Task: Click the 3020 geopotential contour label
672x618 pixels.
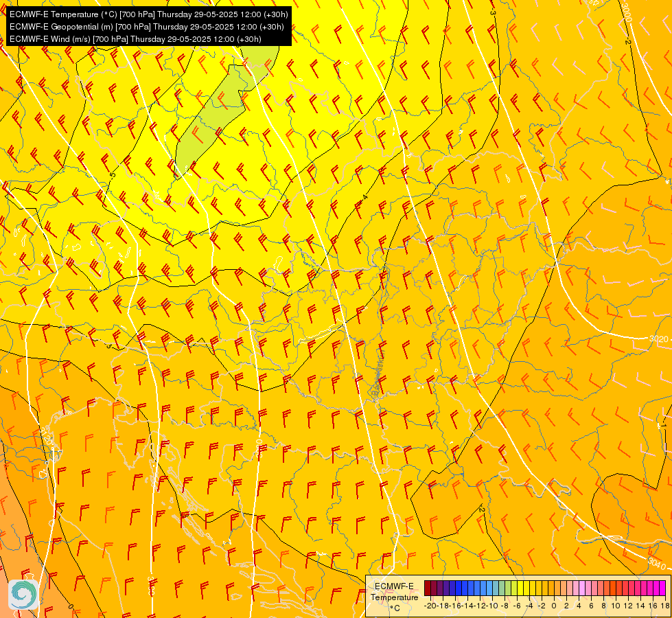Action: (658, 339)
